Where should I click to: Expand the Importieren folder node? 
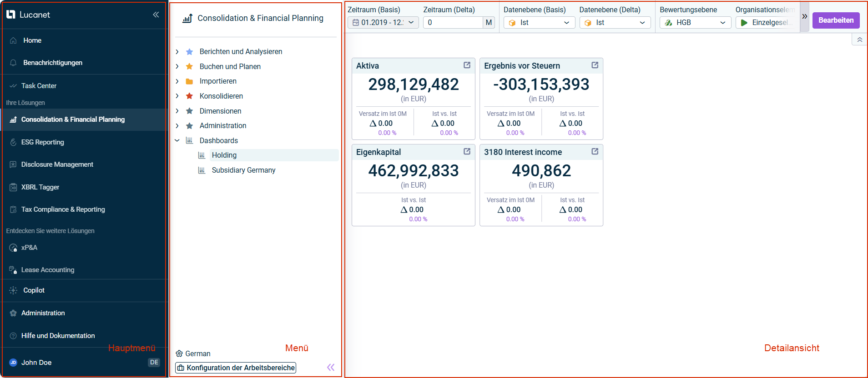pos(177,81)
